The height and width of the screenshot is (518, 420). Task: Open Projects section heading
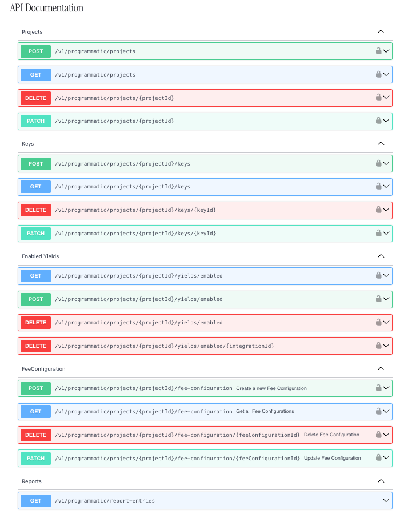click(x=32, y=32)
